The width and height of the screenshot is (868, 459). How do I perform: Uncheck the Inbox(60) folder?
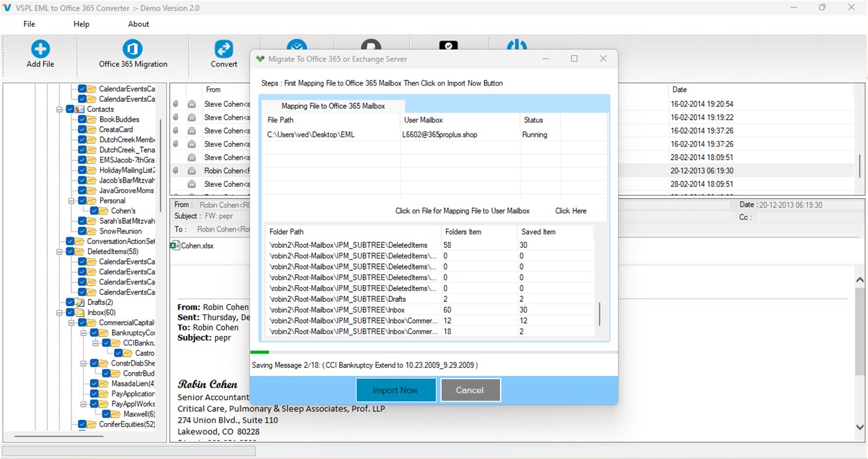pyautogui.click(x=69, y=312)
